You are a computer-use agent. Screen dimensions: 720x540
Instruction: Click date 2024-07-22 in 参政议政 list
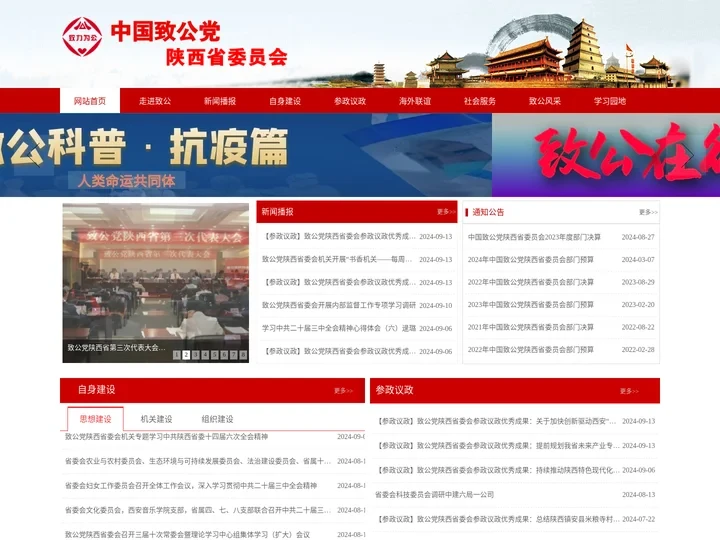(x=639, y=519)
